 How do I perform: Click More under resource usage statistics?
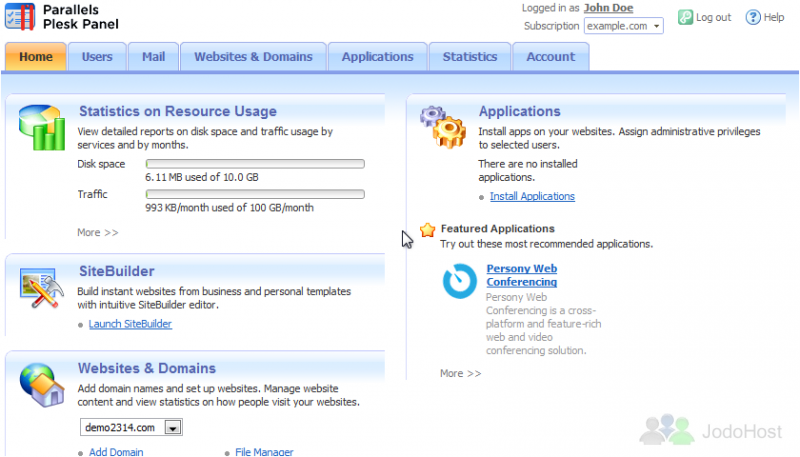tap(97, 233)
